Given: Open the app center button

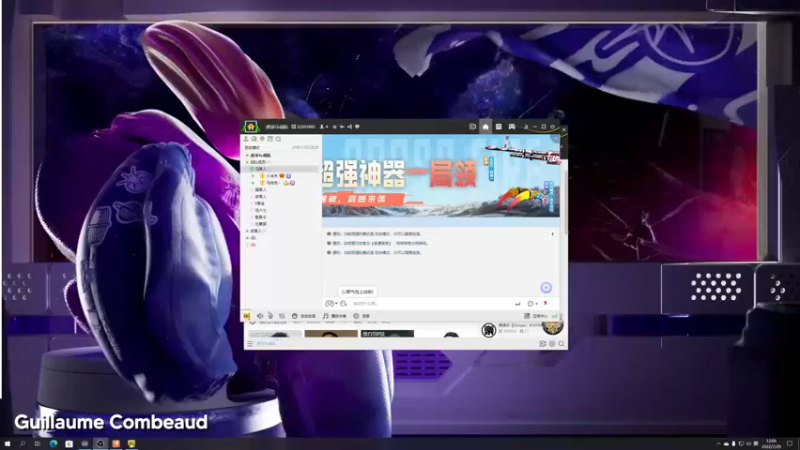Looking at the screenshot, I should pyautogui.click(x=536, y=316).
